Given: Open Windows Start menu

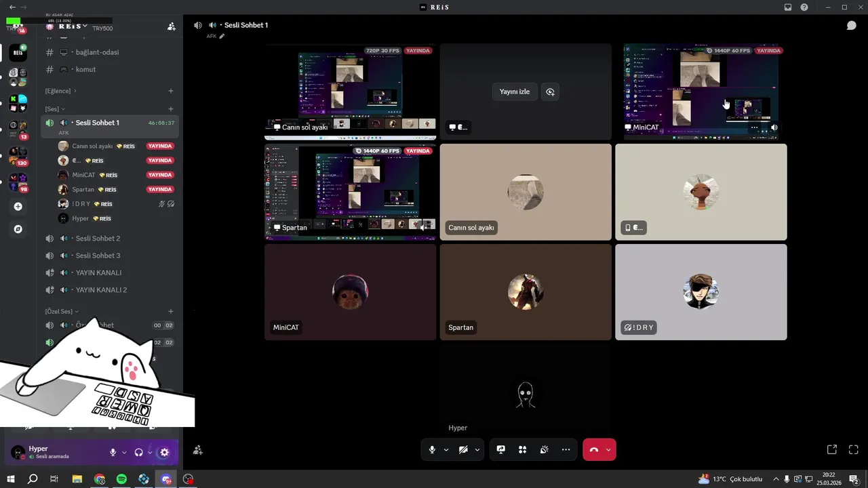Looking at the screenshot, I should tap(11, 479).
